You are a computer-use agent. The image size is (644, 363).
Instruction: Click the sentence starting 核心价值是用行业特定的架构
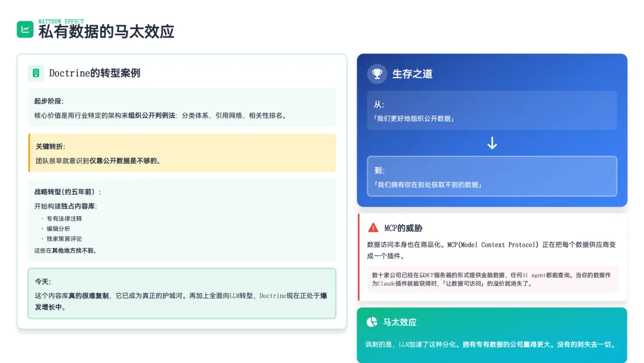(x=160, y=115)
